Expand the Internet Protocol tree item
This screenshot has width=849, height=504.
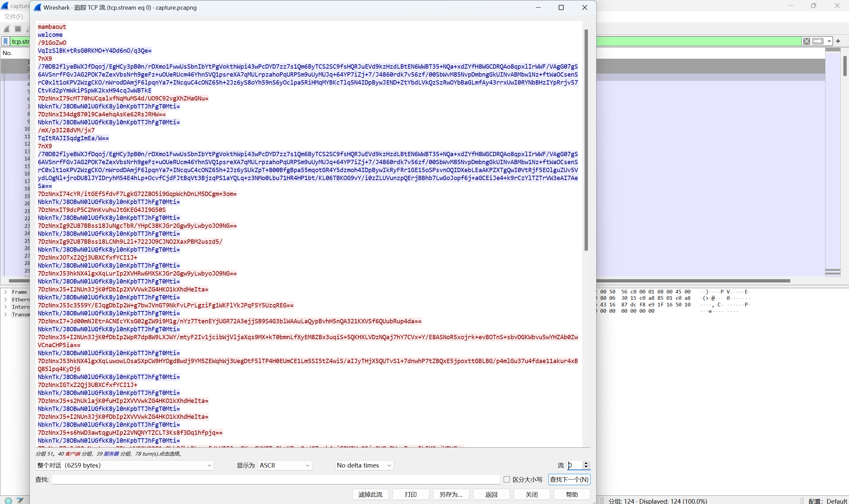point(5,307)
